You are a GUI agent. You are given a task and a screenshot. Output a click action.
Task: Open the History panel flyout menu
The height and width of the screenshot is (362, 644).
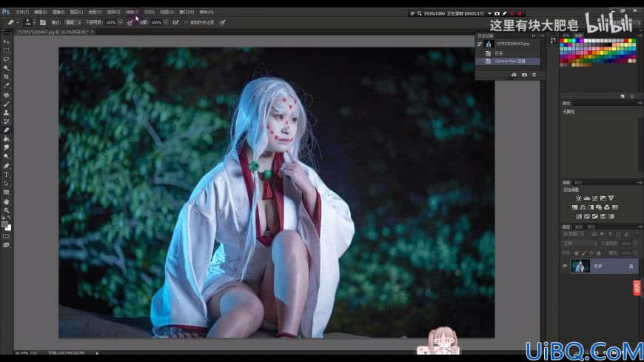click(541, 36)
